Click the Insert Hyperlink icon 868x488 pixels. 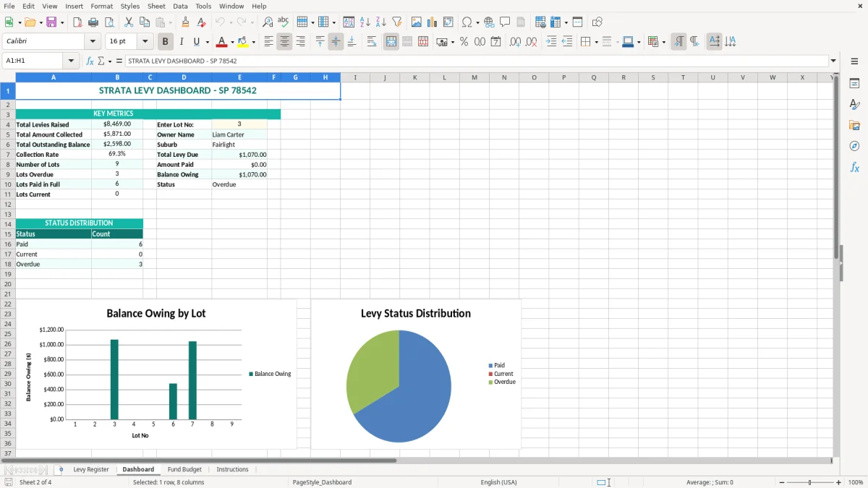pyautogui.click(x=489, y=22)
